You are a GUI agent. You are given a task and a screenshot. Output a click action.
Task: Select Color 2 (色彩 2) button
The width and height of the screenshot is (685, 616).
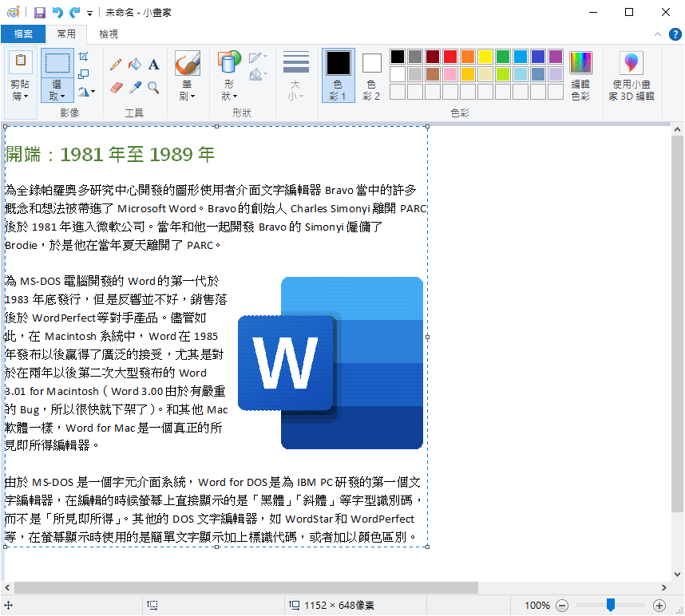pos(371,76)
